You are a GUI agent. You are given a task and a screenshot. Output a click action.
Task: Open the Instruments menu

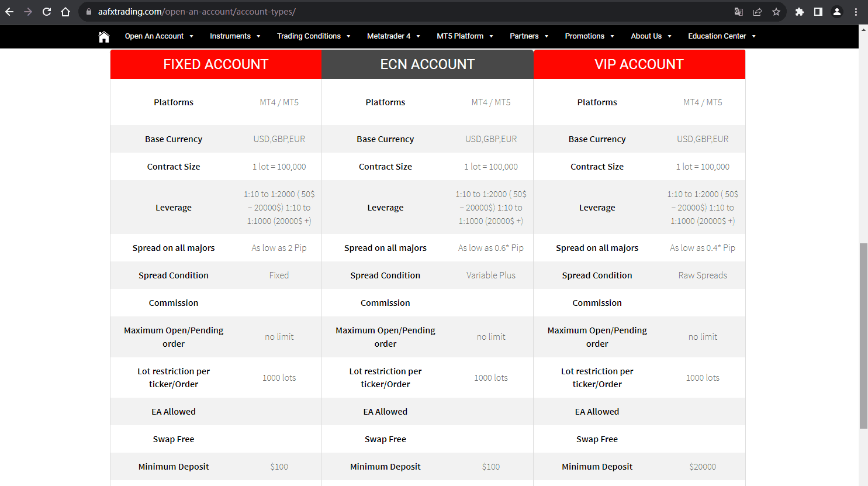click(235, 36)
